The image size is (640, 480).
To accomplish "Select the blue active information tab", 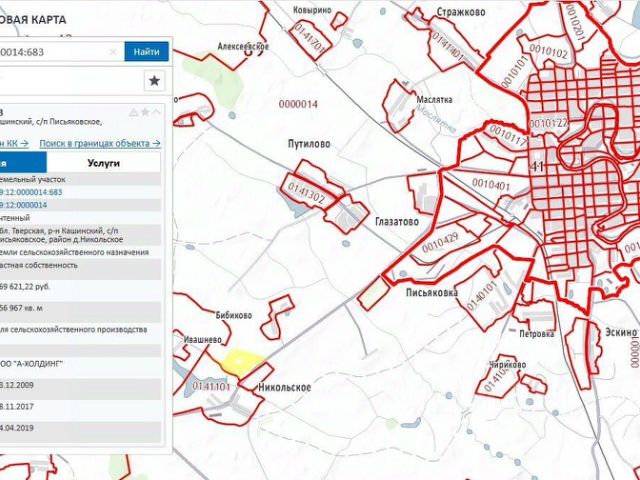I will coord(23,163).
